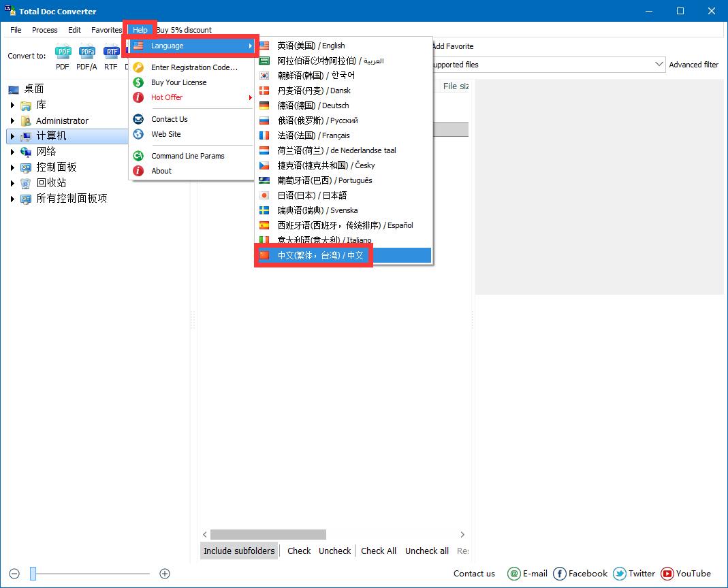This screenshot has height=588, width=728.
Task: Pick the Danish flag for Dansk
Action: pyautogui.click(x=264, y=91)
